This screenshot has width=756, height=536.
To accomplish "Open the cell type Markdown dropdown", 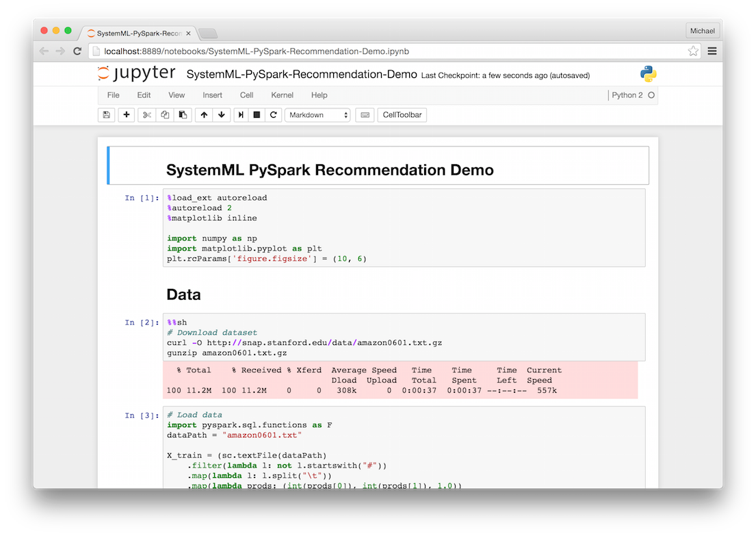I will point(317,115).
